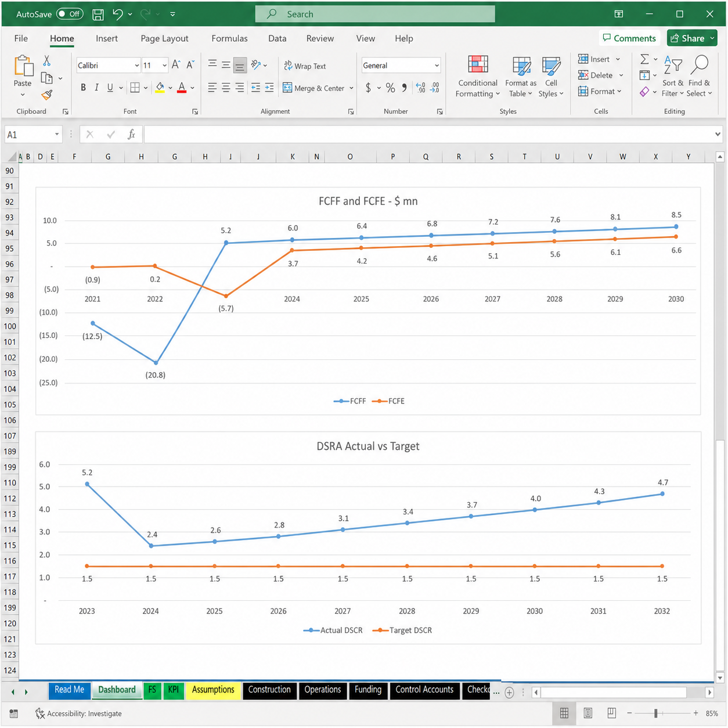This screenshot has height=728, width=728.
Task: Toggle Underline formatting
Action: pyautogui.click(x=110, y=88)
